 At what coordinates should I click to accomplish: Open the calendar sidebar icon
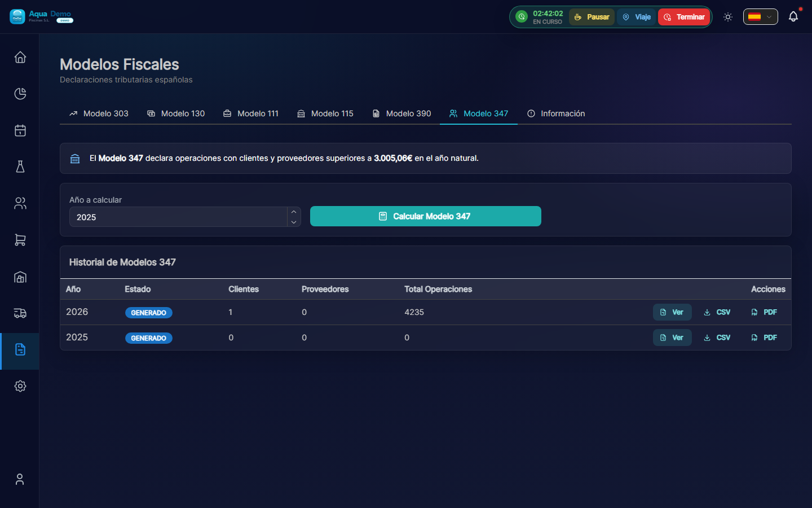tap(20, 130)
